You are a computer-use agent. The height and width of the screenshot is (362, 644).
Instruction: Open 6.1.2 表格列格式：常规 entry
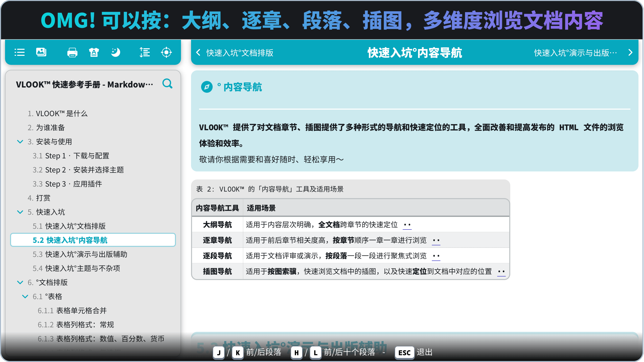[x=76, y=325]
